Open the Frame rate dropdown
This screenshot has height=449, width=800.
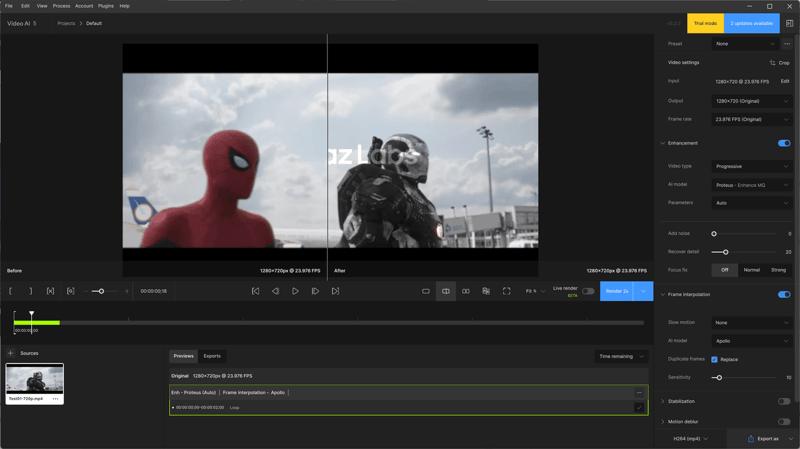[x=752, y=119]
